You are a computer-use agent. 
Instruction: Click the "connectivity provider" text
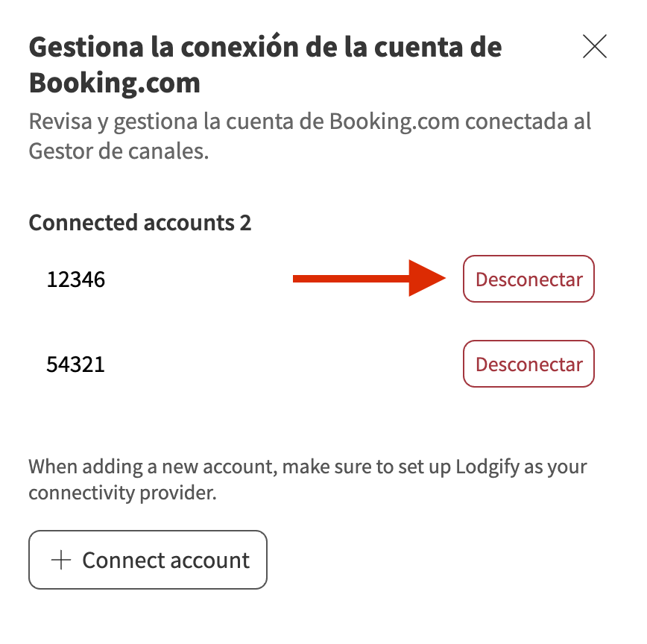(x=122, y=493)
